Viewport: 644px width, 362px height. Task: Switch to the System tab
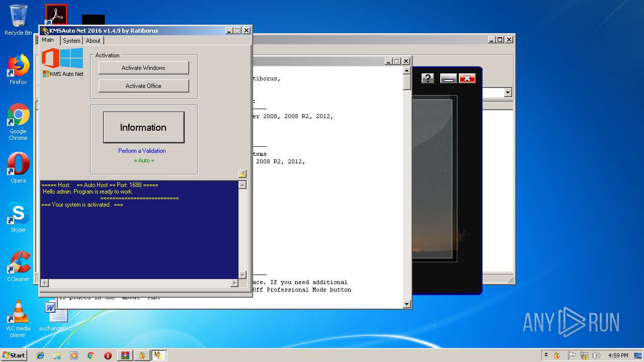71,41
